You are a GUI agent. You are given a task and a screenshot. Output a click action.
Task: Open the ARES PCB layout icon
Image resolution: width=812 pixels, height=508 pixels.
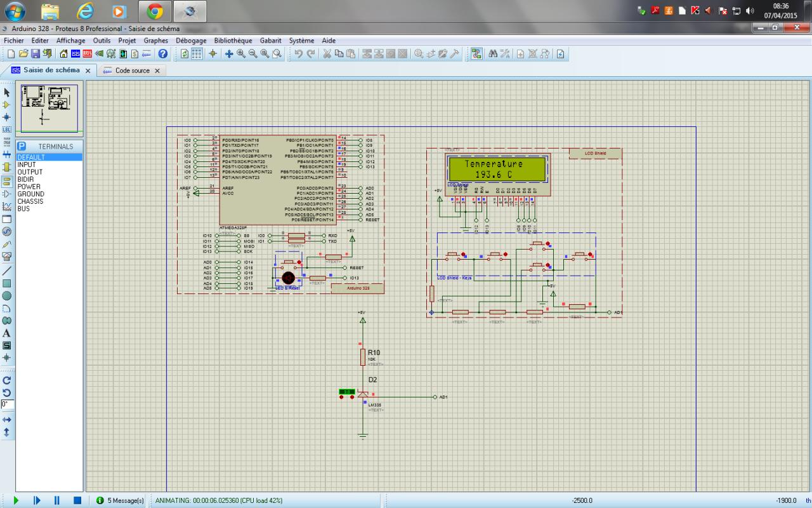[87, 54]
